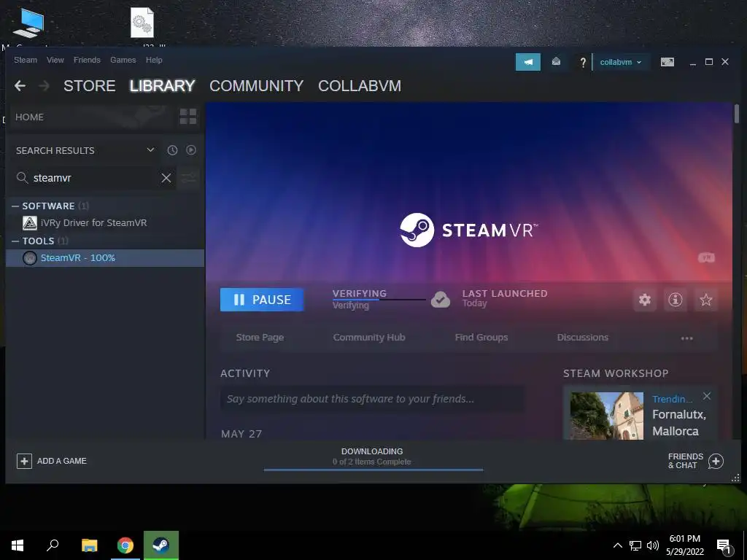Clear the steamvr search text
Image resolution: width=747 pixels, height=560 pixels.
[166, 178]
